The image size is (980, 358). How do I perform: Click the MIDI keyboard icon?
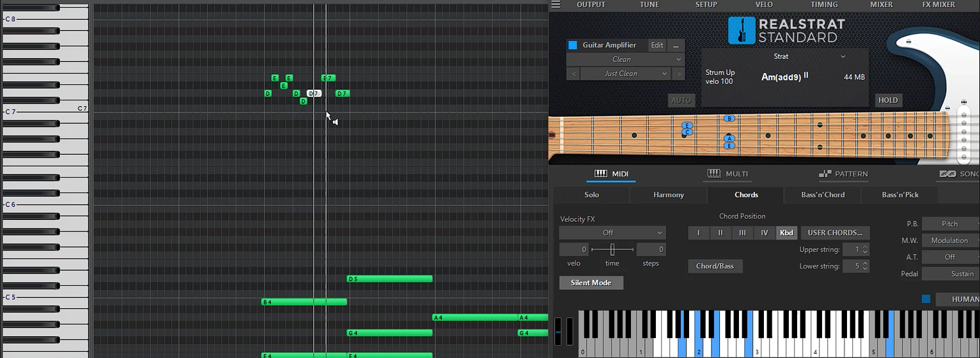pyautogui.click(x=600, y=174)
